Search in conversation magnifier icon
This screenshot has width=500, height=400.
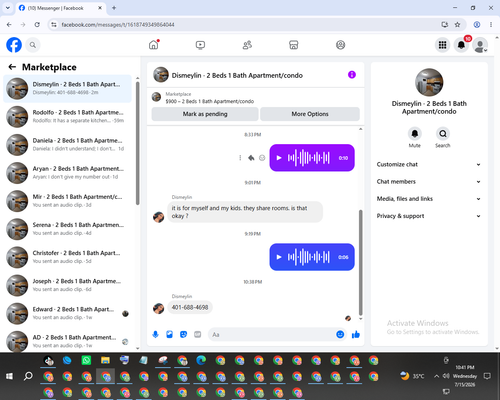(x=443, y=134)
